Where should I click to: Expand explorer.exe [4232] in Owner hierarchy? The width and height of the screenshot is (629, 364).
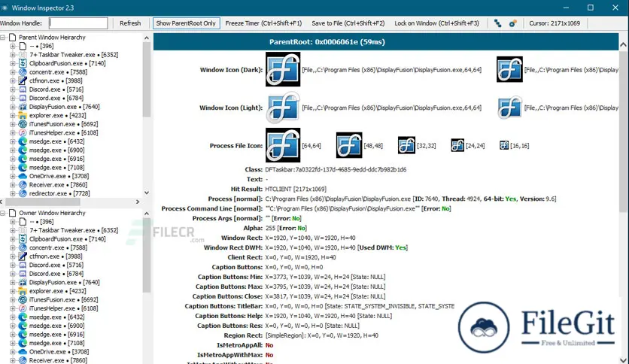(x=13, y=291)
